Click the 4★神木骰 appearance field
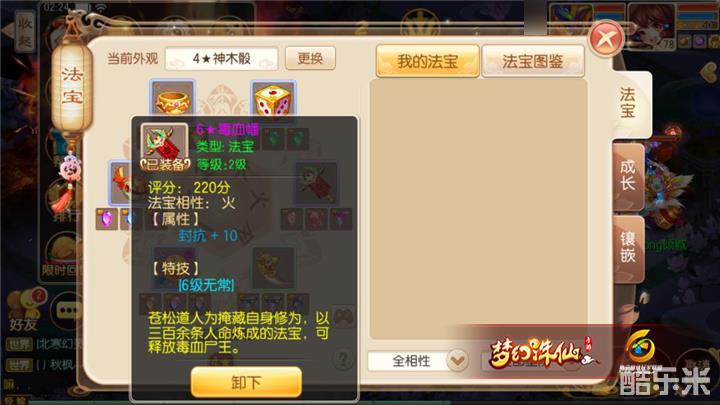720x405 pixels. coord(222,59)
